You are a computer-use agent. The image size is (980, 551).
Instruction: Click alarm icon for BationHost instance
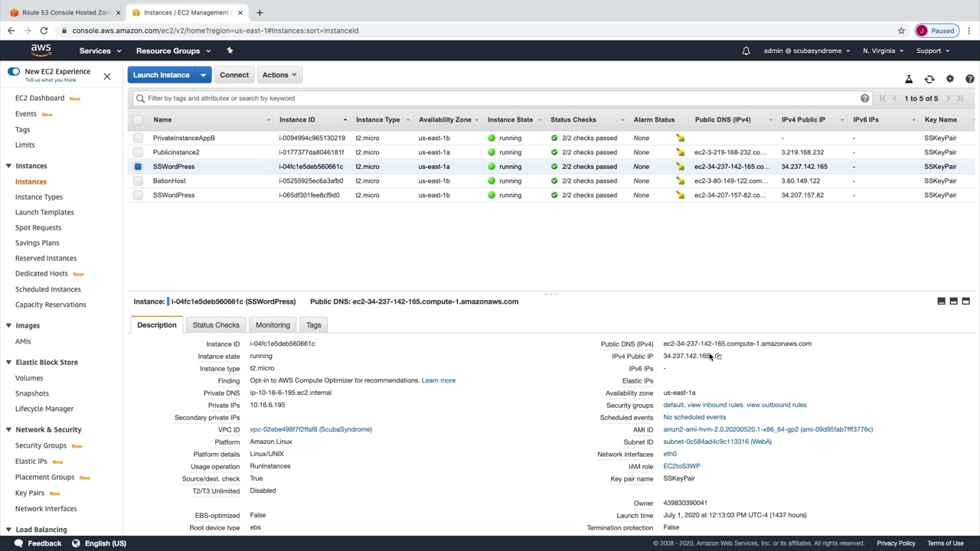pyautogui.click(x=680, y=181)
